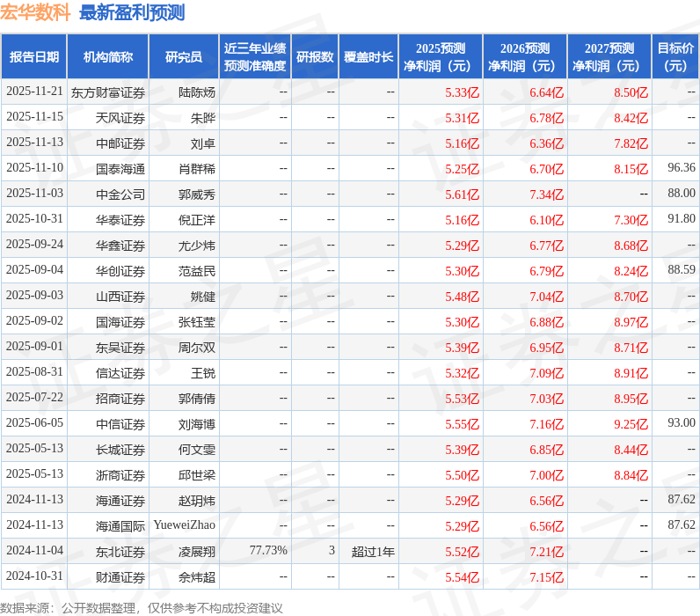Select the 2026预测净利润 column header
This screenshot has height=616, width=700.
[x=525, y=56]
